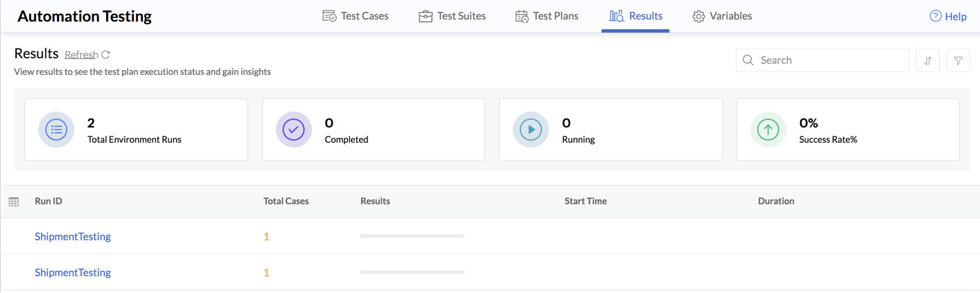Click the Total Environment Runs list icon

point(56,130)
